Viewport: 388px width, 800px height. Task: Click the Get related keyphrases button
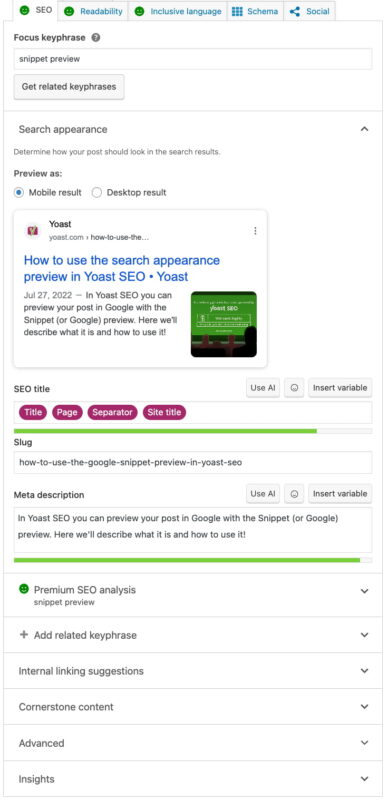click(69, 87)
